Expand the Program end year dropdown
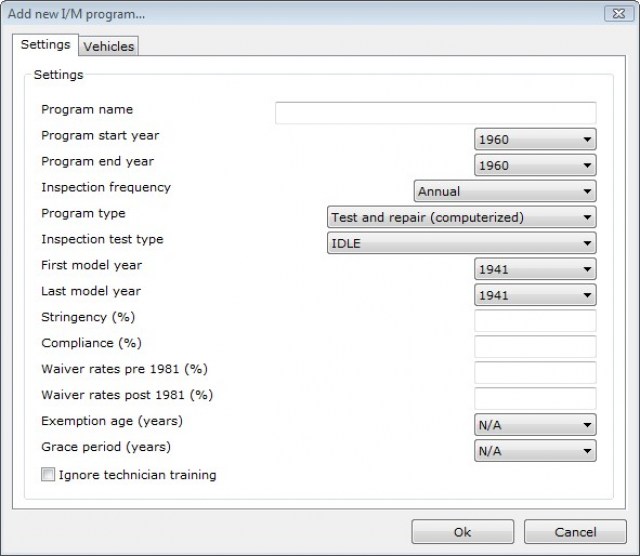The image size is (640, 556). point(535,165)
